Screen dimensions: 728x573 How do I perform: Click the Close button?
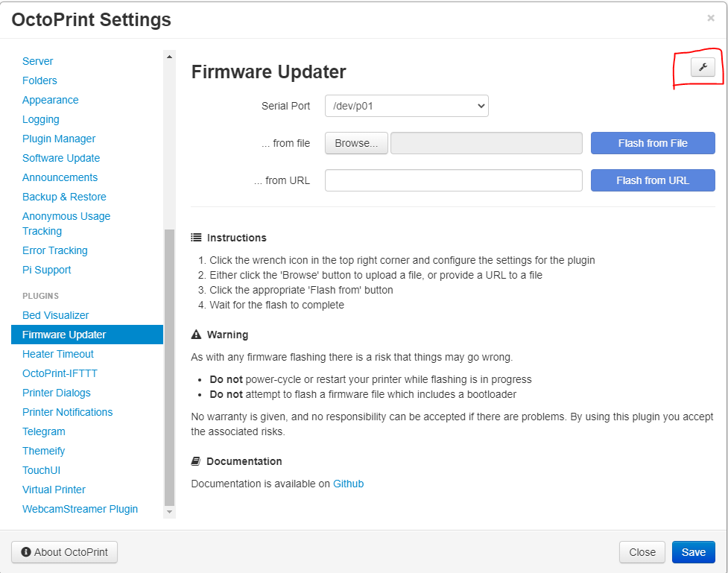(x=642, y=552)
